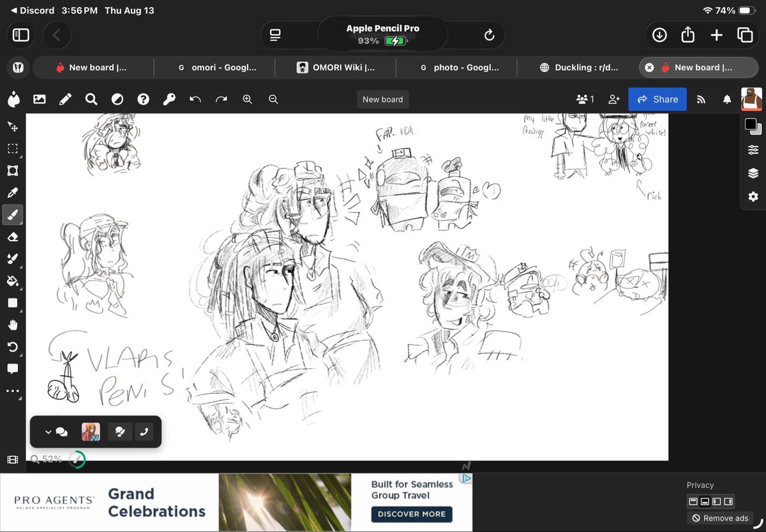Click the add user invite icon
This screenshot has width=766, height=532.
click(614, 99)
